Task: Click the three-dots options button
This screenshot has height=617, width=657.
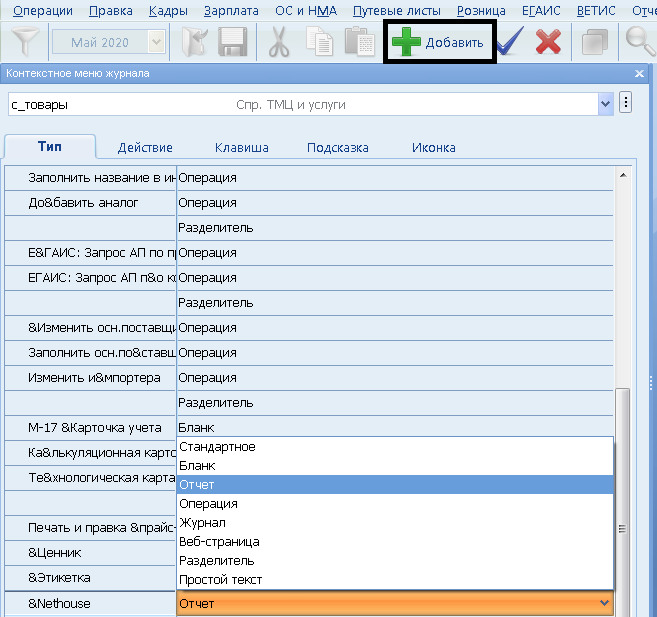Action: pos(627,103)
